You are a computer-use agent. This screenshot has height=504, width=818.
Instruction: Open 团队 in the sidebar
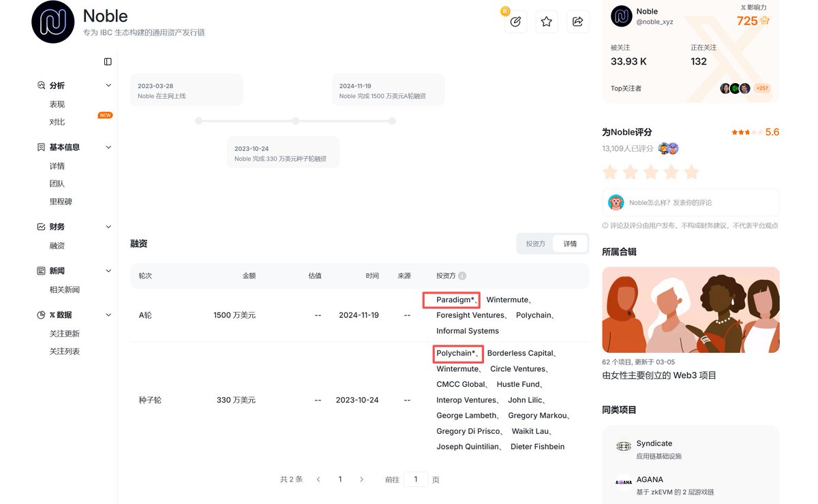[x=57, y=184]
